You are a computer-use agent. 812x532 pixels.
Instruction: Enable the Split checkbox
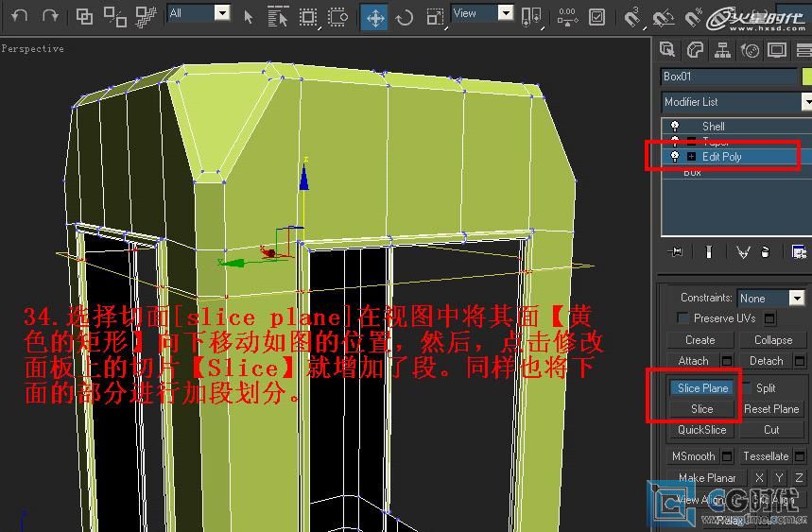point(746,387)
